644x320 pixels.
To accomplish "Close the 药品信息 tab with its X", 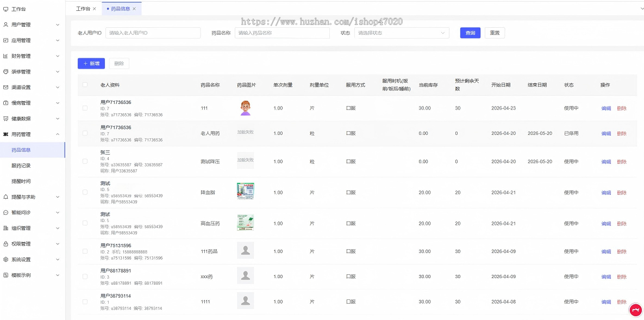I will pyautogui.click(x=134, y=9).
